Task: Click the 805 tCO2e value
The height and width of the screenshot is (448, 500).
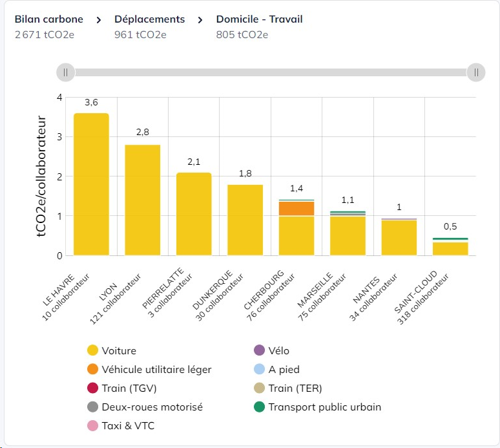Action: tap(242, 34)
